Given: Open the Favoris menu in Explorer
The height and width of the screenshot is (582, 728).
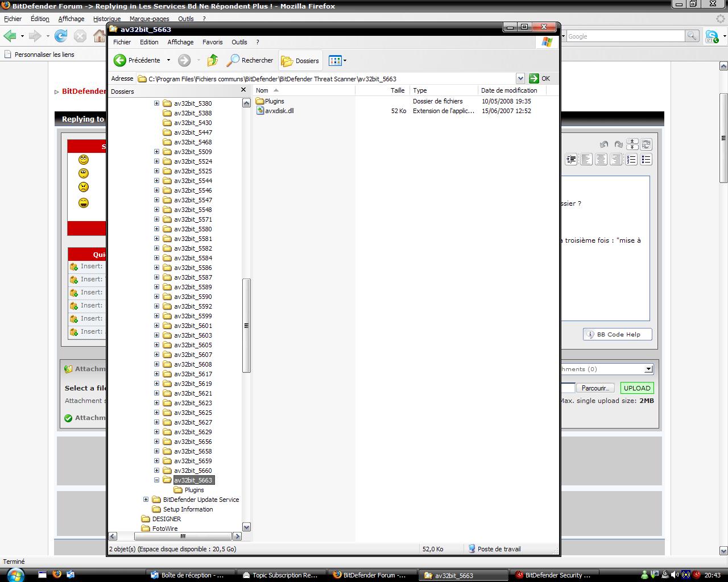Looking at the screenshot, I should [212, 42].
